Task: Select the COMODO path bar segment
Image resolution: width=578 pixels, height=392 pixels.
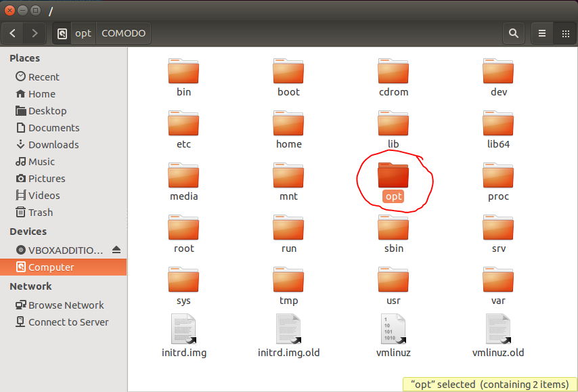Action: 123,33
